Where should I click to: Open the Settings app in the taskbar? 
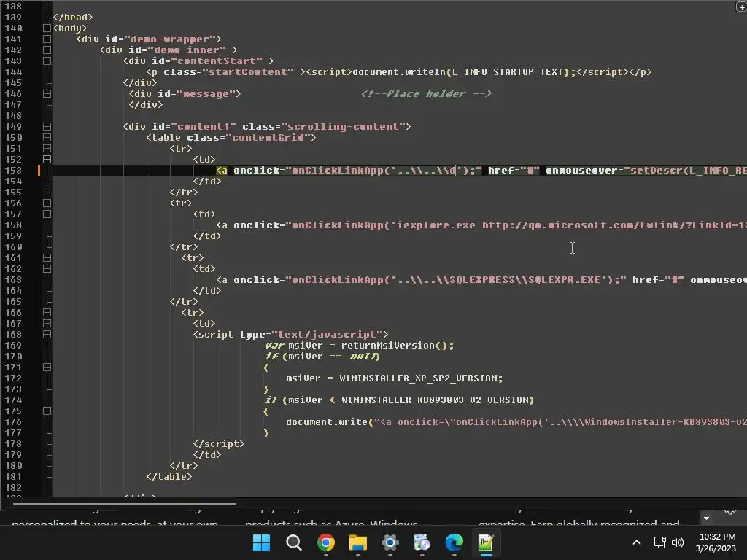[390, 542]
